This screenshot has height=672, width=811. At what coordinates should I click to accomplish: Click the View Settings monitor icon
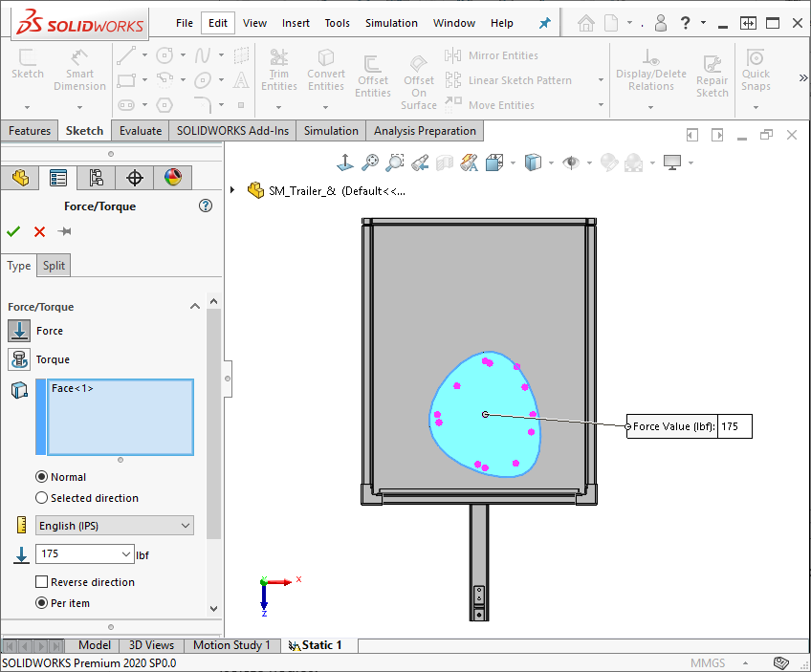[672, 163]
